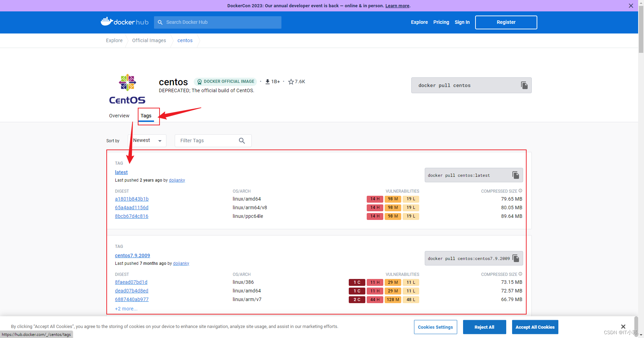The width and height of the screenshot is (644, 338).
Task: Click the centos breadcrumb
Action: point(185,40)
